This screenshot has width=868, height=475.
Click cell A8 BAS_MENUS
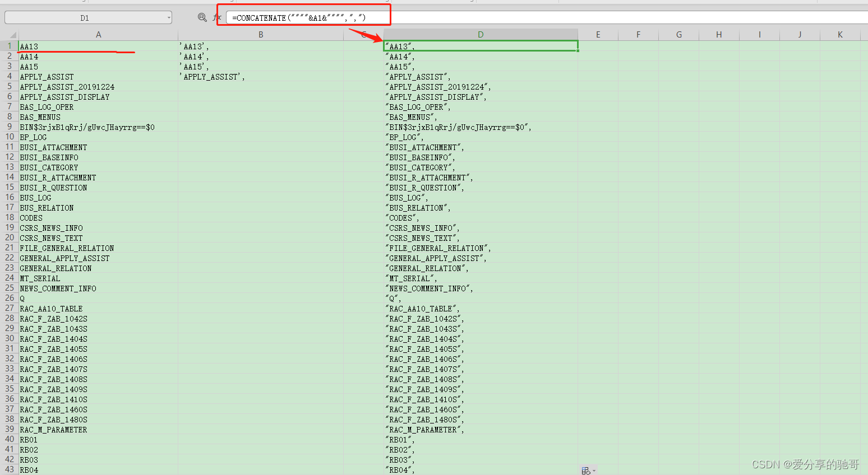[99, 117]
